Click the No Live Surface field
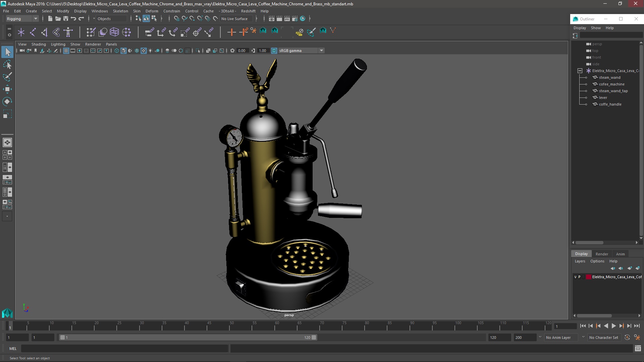Image resolution: width=644 pixels, height=362 pixels. click(236, 19)
